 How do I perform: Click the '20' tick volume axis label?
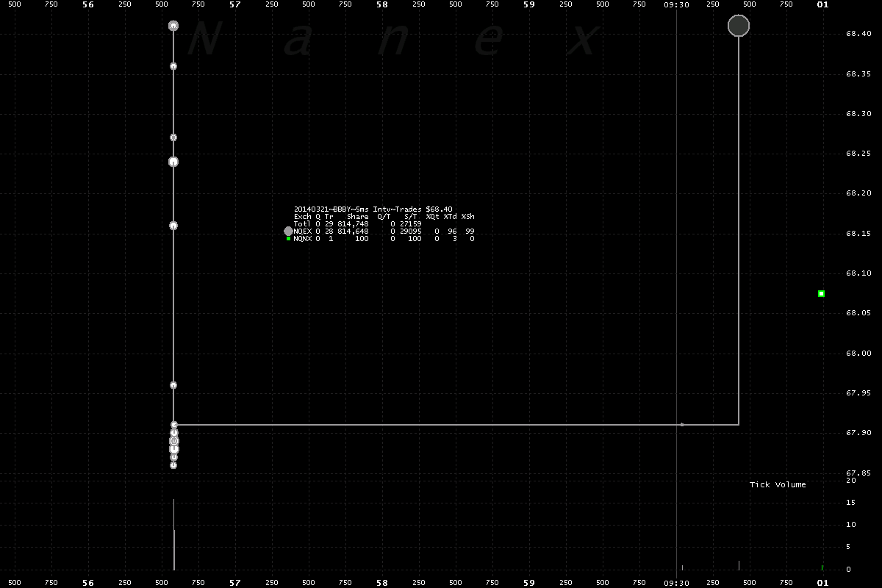pos(850,481)
